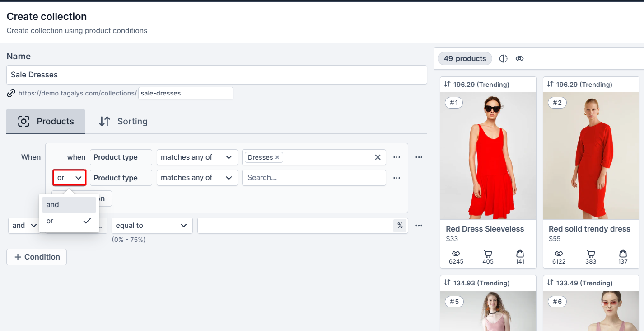Open the #6 product thumbnail
The image size is (644, 331).
tap(591, 311)
